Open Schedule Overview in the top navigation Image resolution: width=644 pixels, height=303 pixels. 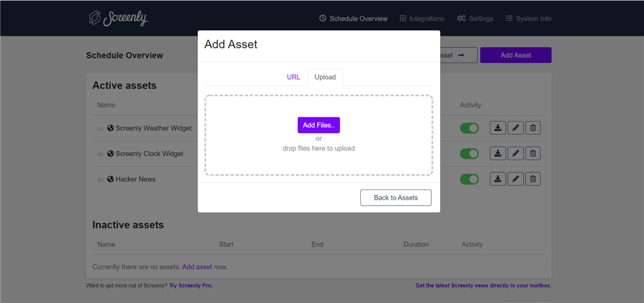[354, 19]
